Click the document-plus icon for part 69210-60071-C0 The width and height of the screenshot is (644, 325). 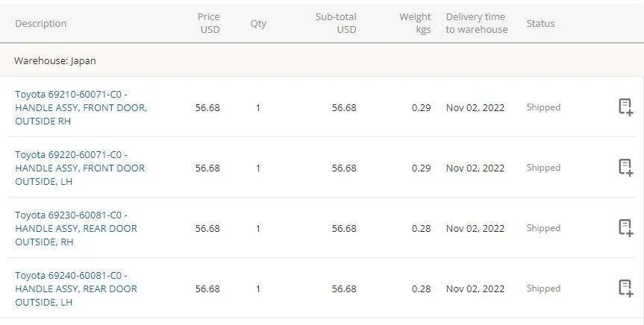pos(625,107)
